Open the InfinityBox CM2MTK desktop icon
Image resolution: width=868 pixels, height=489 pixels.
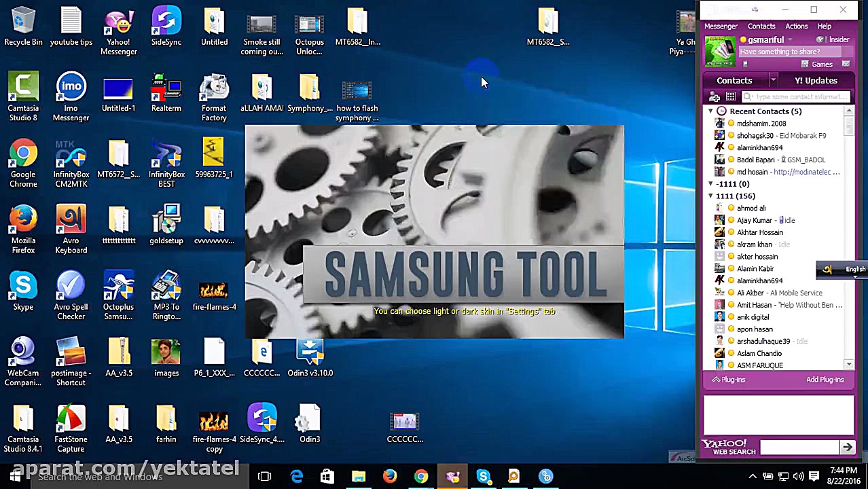coord(71,164)
